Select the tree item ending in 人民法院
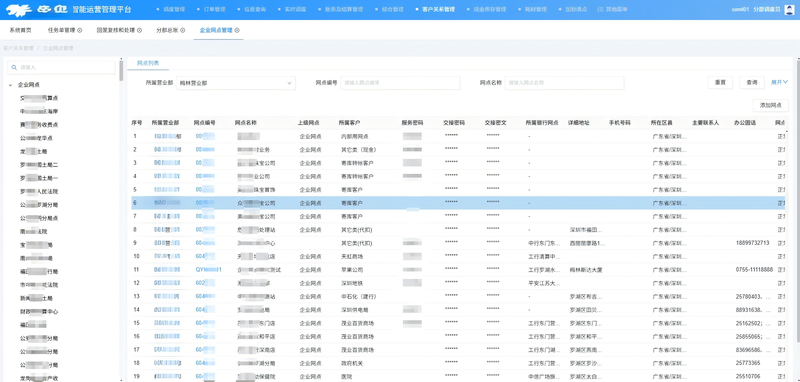Image resolution: width=800 pixels, height=382 pixels. click(39, 191)
